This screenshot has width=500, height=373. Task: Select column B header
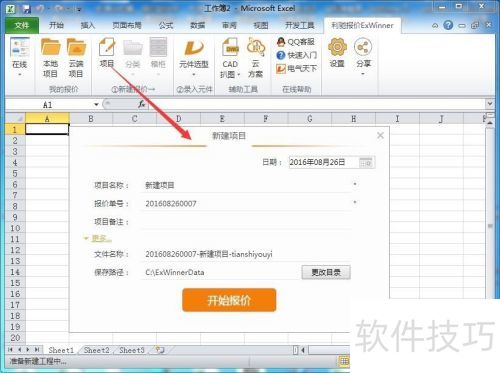point(91,118)
